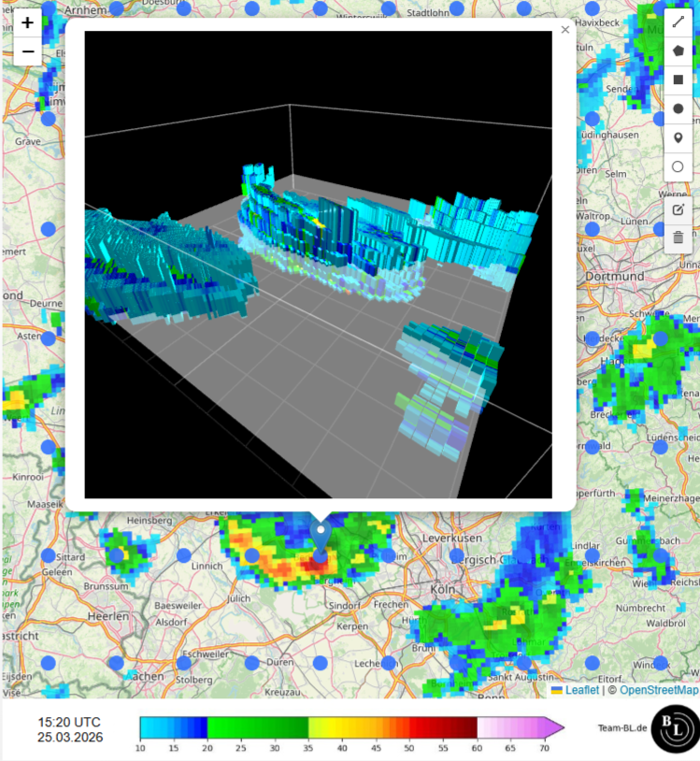This screenshot has width=700, height=761.
Task: Open the OpenStreetMap copyright link
Action: (659, 690)
